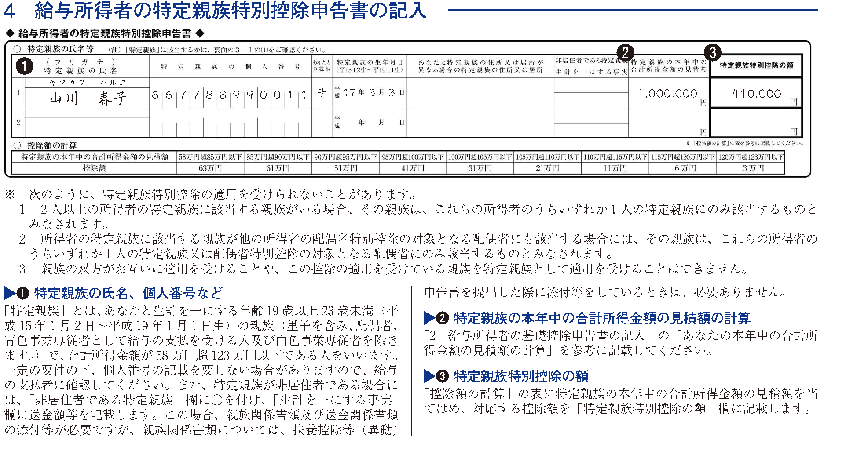Select the 95万円超100万円以下 column header in the deduction table
The height and width of the screenshot is (462, 868).
pyautogui.click(x=413, y=157)
